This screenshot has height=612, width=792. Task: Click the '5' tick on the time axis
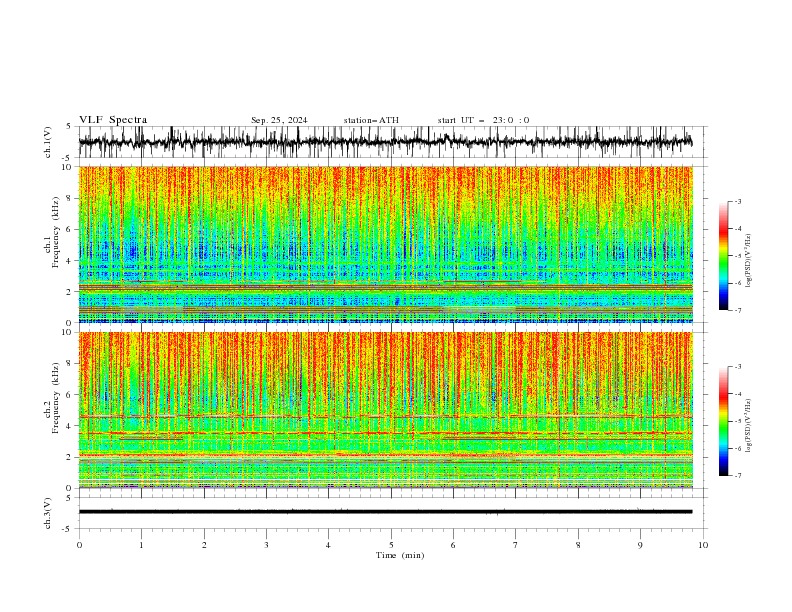click(391, 545)
